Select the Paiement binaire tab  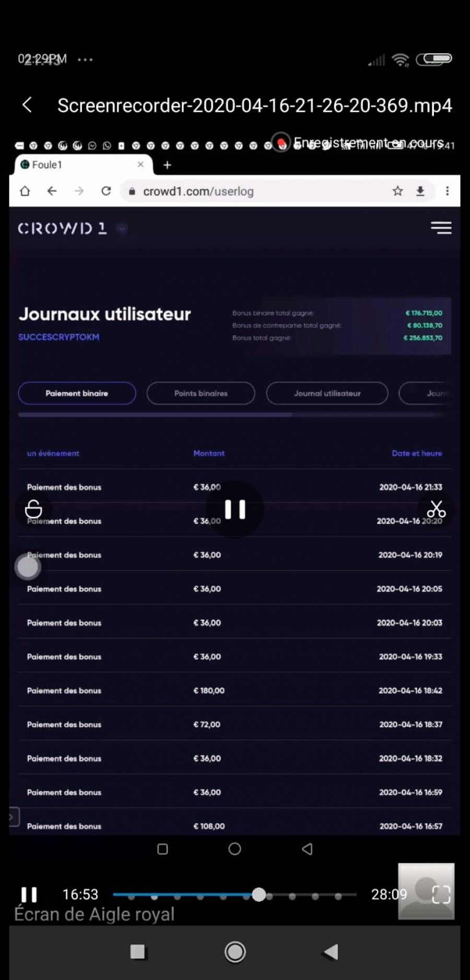(x=77, y=393)
